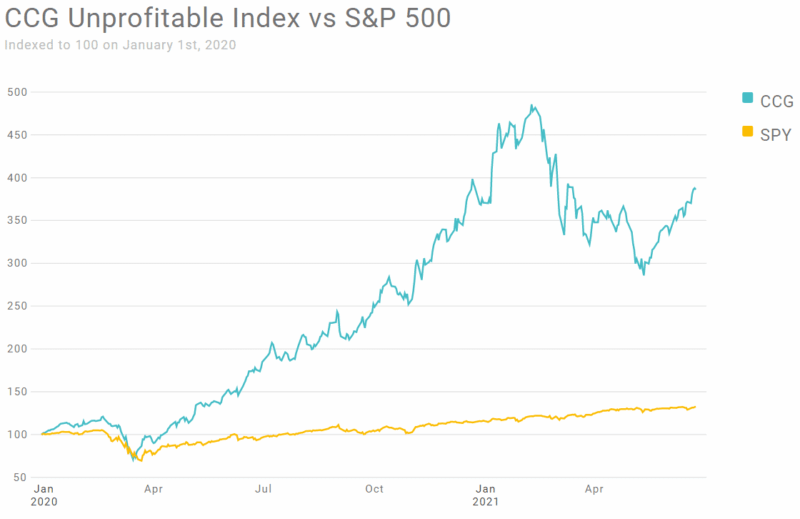Click the Jan 2020 x-axis label
The height and width of the screenshot is (519, 800).
(44, 495)
